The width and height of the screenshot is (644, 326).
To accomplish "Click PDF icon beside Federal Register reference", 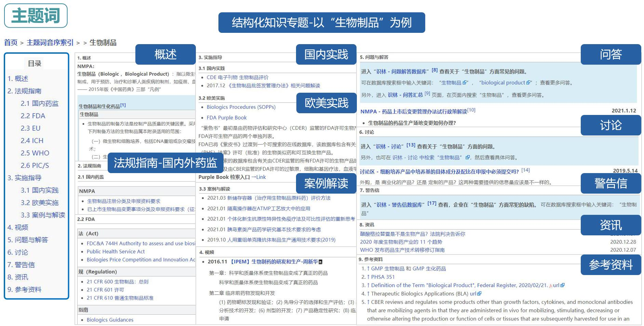I will point(551,286).
